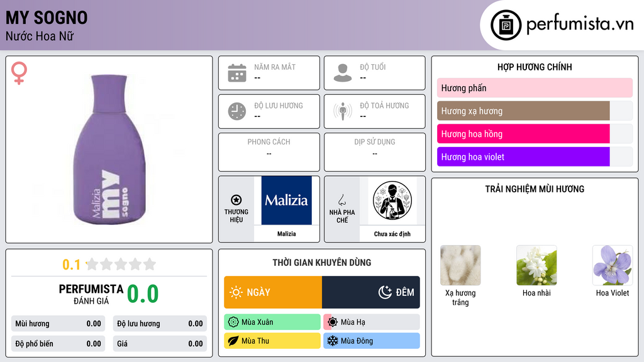Viewport: 644px width, 362px height.
Task: Click the Hương xạ hương accord bar
Action: tap(535, 111)
